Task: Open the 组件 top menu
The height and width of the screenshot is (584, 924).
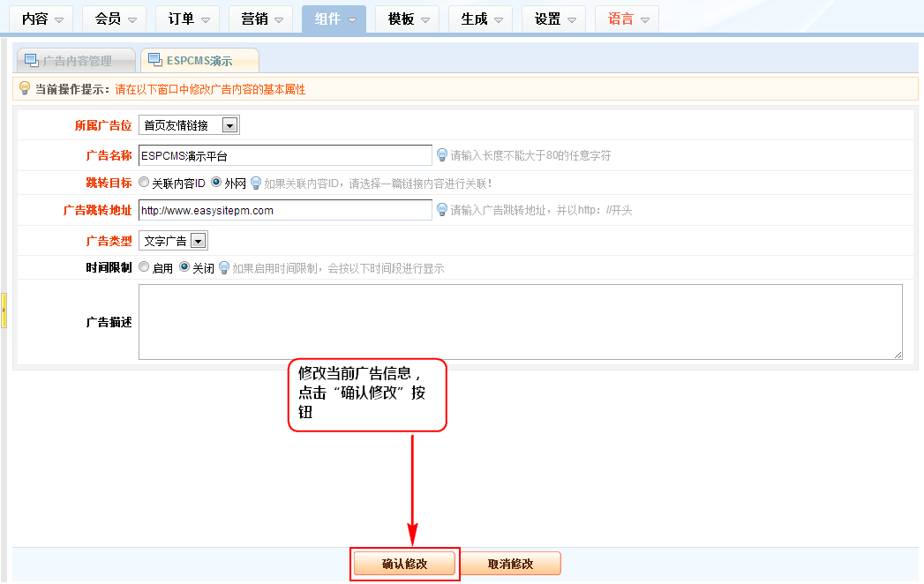Action: 334,19
